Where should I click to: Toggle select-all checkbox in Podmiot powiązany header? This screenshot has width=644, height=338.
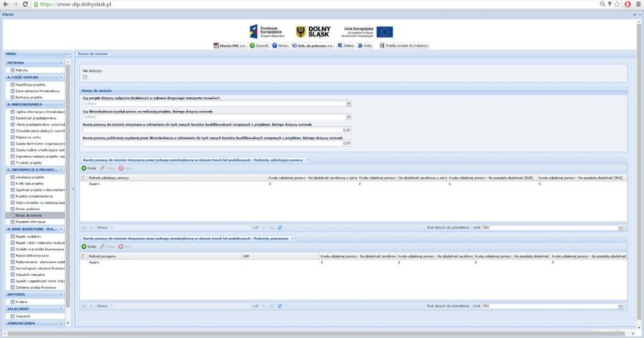(84, 256)
